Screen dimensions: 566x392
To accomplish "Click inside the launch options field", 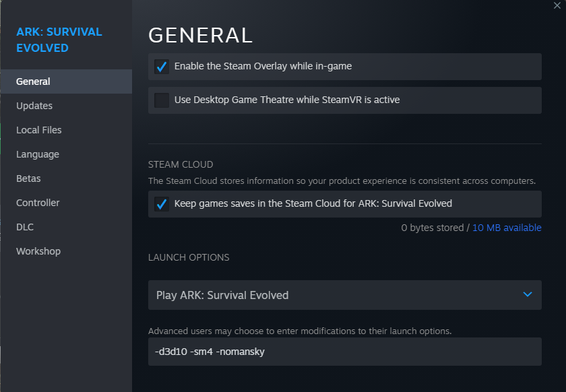I will pyautogui.click(x=344, y=351).
